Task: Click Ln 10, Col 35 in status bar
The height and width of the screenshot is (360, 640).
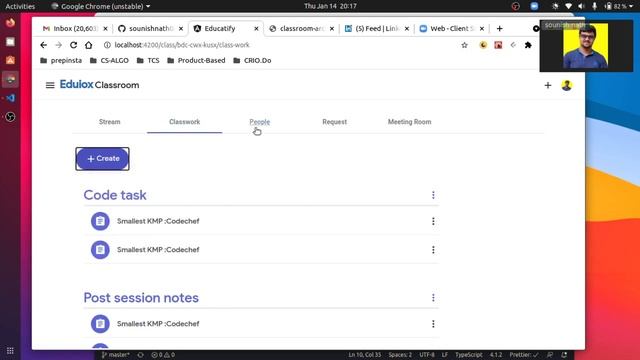Action: pos(364,355)
